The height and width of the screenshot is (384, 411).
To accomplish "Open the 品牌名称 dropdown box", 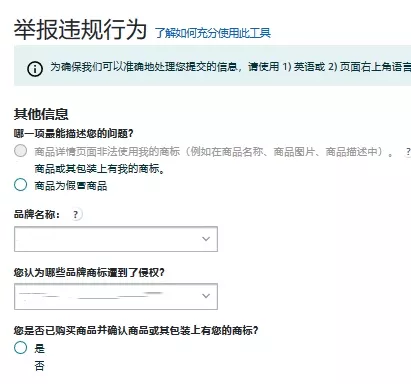I will click(116, 239).
